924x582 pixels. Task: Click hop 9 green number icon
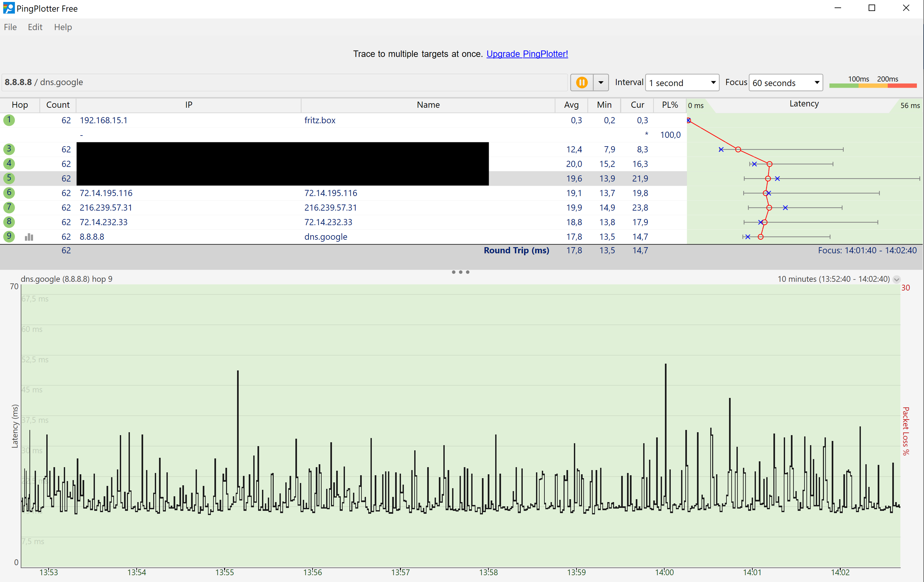pos(9,236)
